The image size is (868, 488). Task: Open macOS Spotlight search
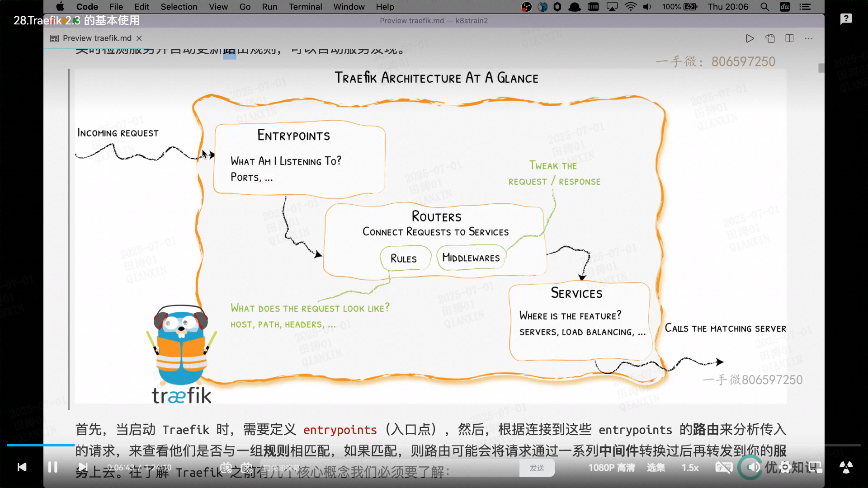point(764,7)
